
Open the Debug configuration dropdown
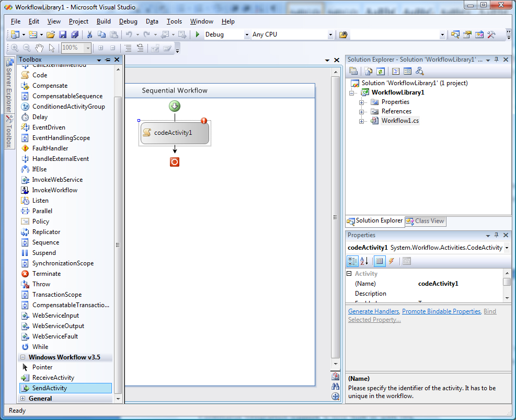click(x=247, y=35)
